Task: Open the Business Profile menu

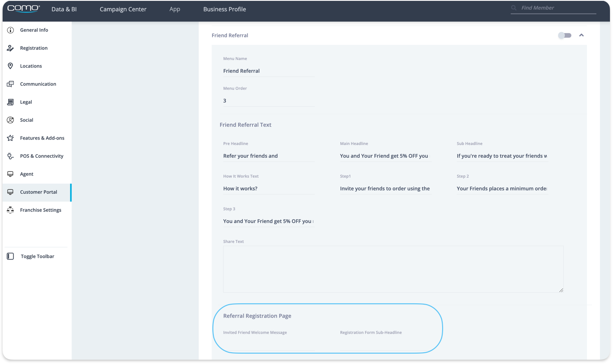Action: 225,9
